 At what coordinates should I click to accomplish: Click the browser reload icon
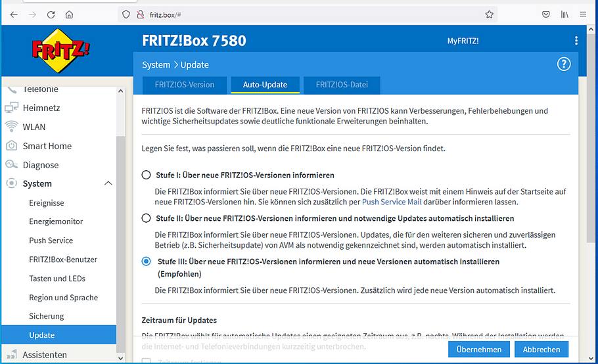(x=51, y=14)
